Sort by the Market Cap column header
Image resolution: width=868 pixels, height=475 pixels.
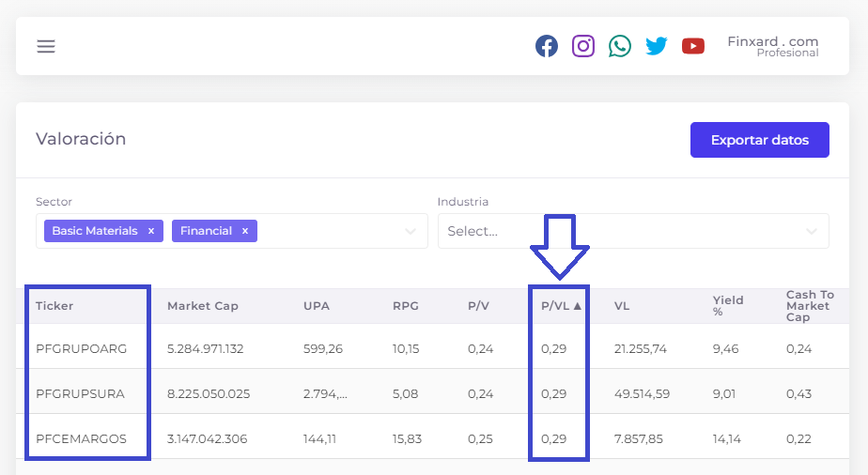coord(203,306)
